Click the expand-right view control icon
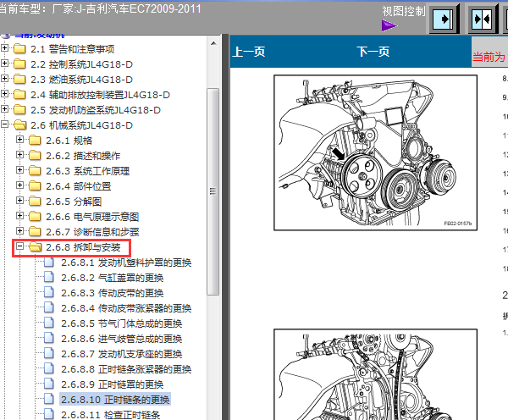Screen dimensions: 508x420 coord(443,19)
